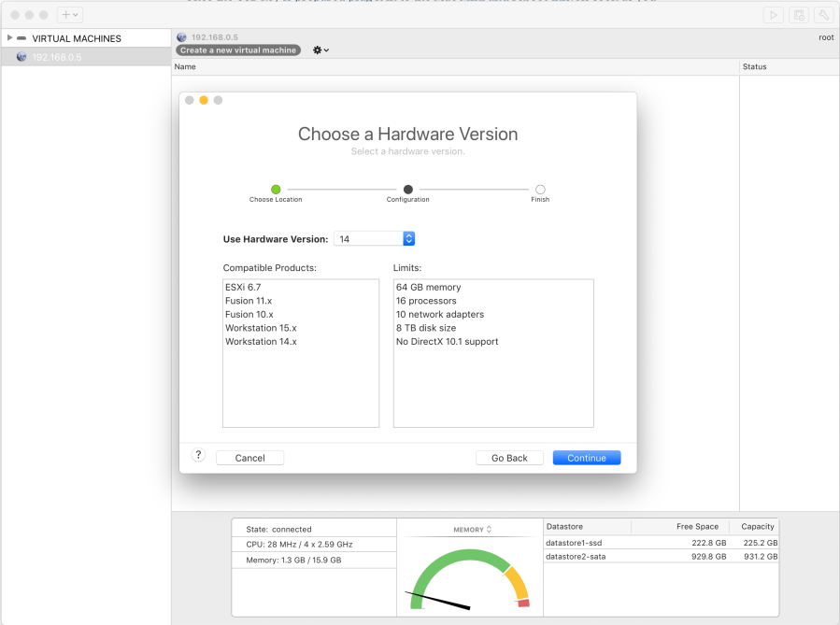The height and width of the screenshot is (625, 840).
Task: Click Create a new virtual machine
Action: 238,50
